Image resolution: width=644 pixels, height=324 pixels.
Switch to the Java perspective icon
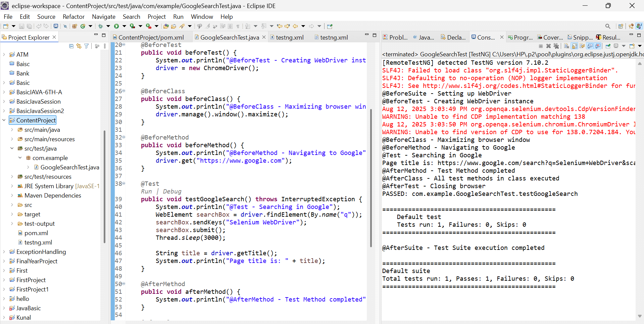point(639,26)
